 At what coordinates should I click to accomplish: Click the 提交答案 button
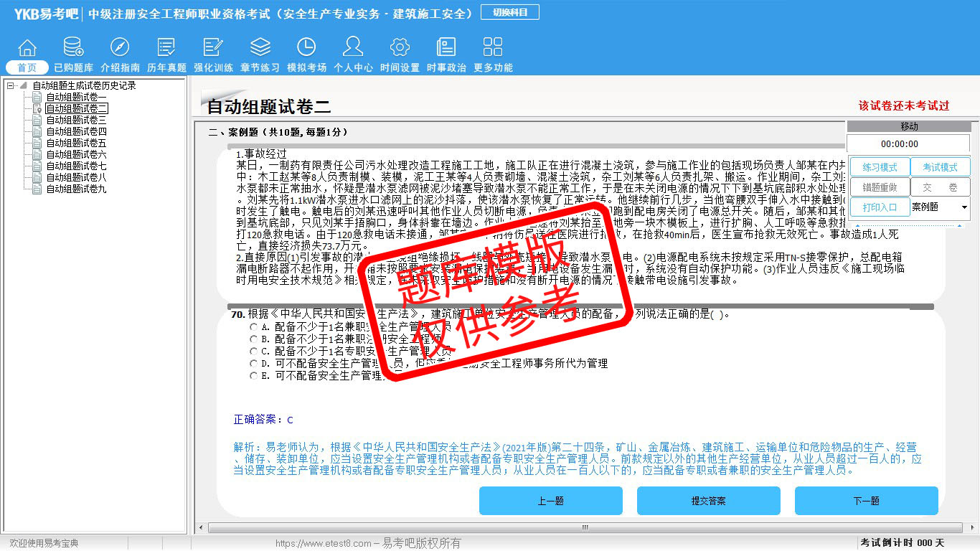(708, 501)
